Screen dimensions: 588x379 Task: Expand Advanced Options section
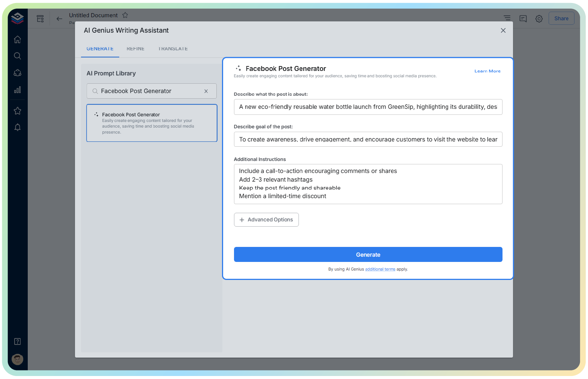266,220
